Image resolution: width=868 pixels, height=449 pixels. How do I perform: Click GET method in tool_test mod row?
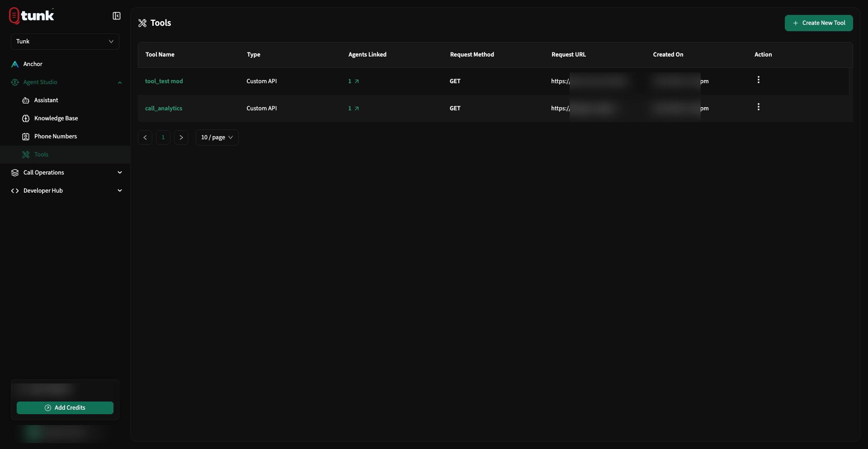coord(455,81)
